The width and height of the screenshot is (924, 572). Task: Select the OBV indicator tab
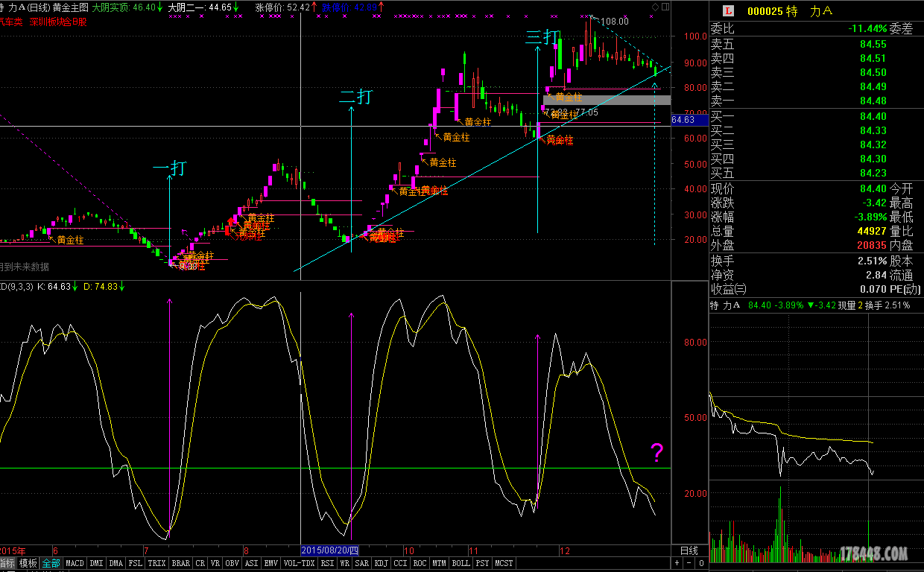232,563
